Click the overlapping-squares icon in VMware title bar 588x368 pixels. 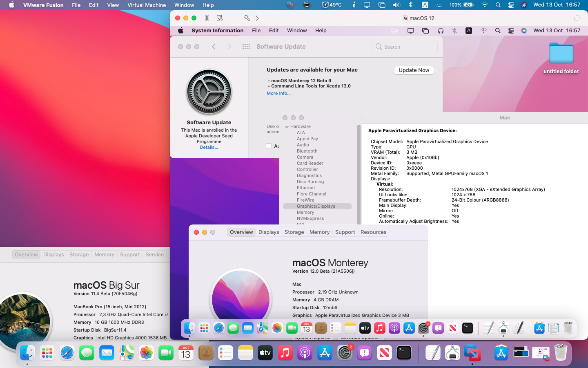pos(577,18)
